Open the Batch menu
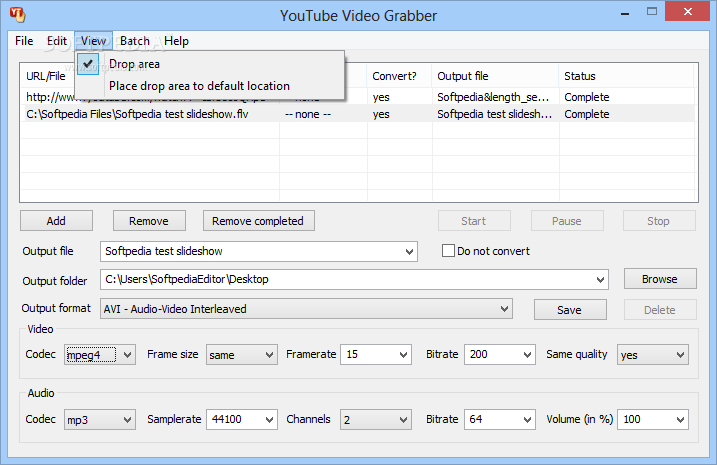The height and width of the screenshot is (465, 717). 134,41
